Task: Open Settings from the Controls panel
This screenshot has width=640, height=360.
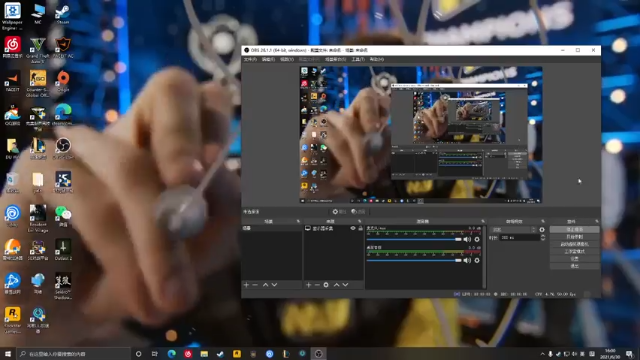Action: coord(574,259)
